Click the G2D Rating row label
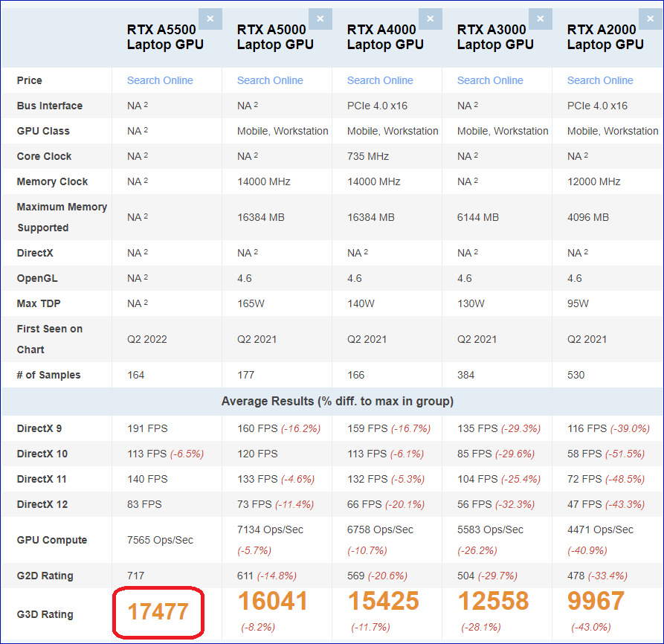This screenshot has width=664, height=644. (45, 576)
